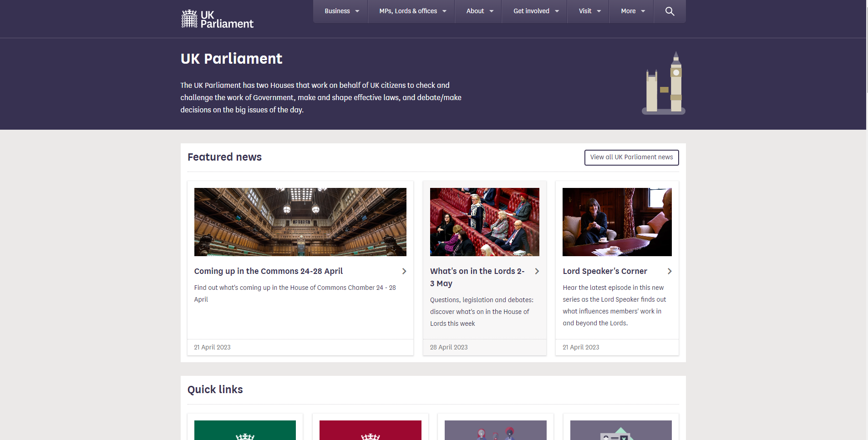The width and height of the screenshot is (868, 440).
Task: Click the House of Commons chamber photo
Action: (x=300, y=222)
